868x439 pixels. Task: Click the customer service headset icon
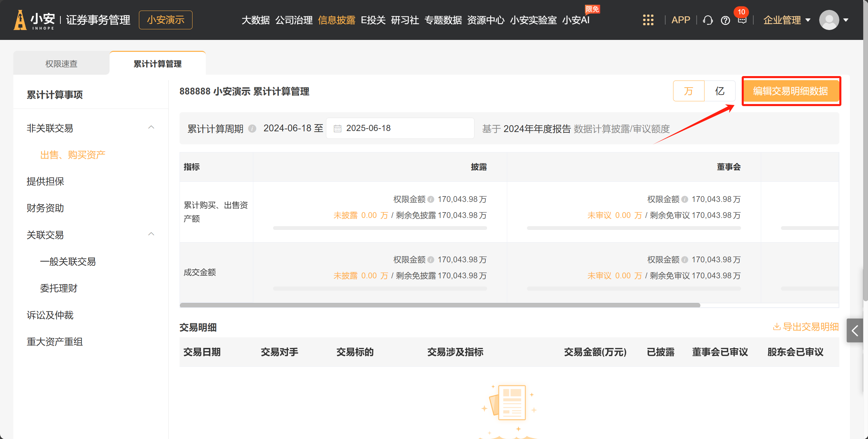(x=708, y=20)
